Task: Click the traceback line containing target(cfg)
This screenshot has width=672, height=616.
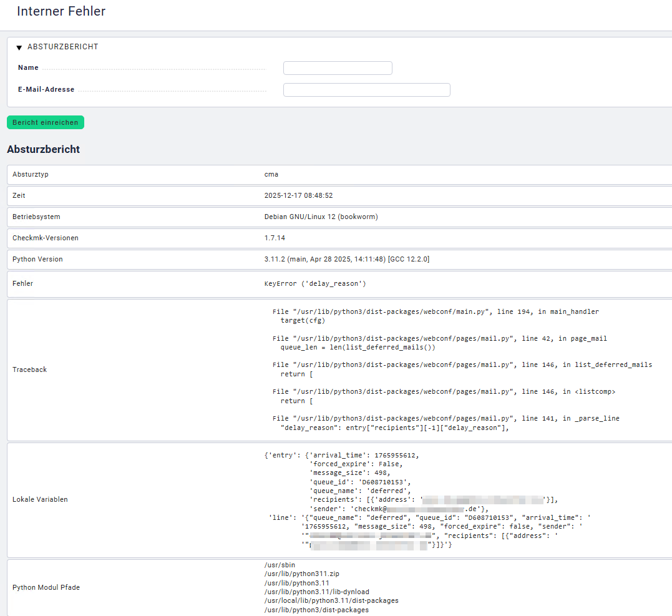Action: coord(303,320)
